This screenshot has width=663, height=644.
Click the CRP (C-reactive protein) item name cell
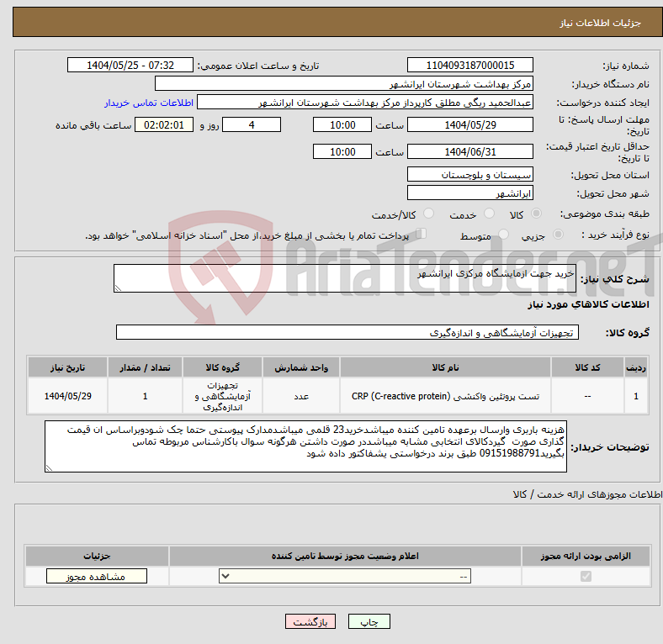pyautogui.click(x=445, y=396)
